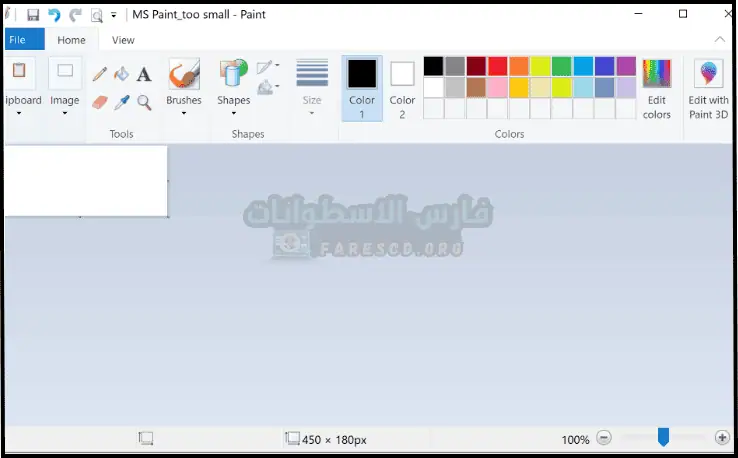Select the Eraser tool
738x458 pixels.
coord(99,102)
